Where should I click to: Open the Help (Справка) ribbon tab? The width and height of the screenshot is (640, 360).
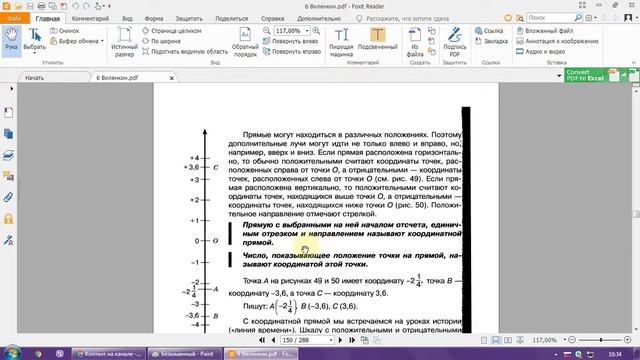[272, 18]
